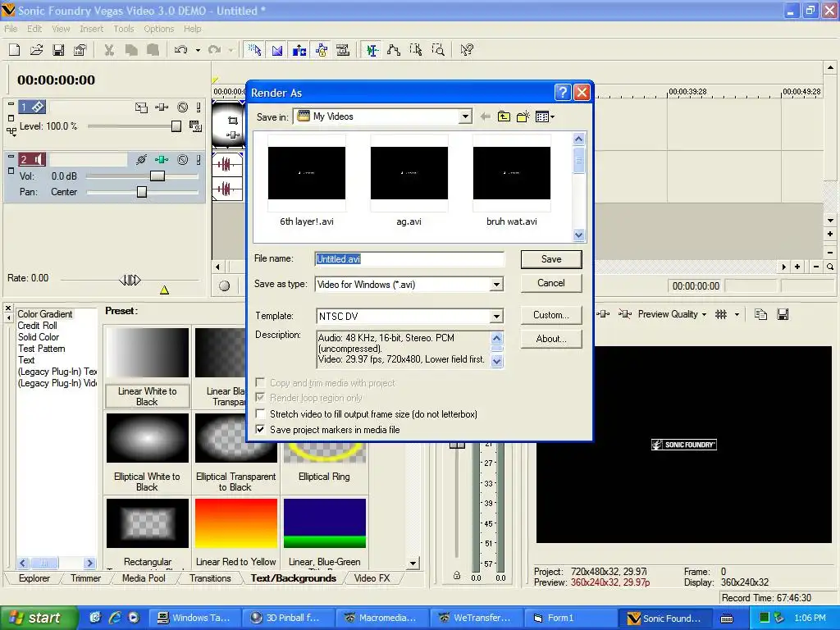Click the preview Overlays grid icon
840x630 pixels.
tap(721, 314)
